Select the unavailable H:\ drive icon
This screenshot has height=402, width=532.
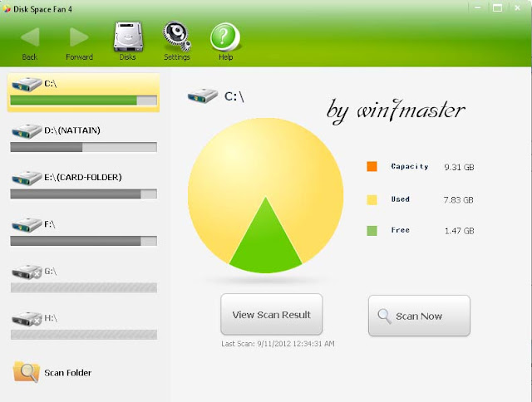[x=27, y=319]
